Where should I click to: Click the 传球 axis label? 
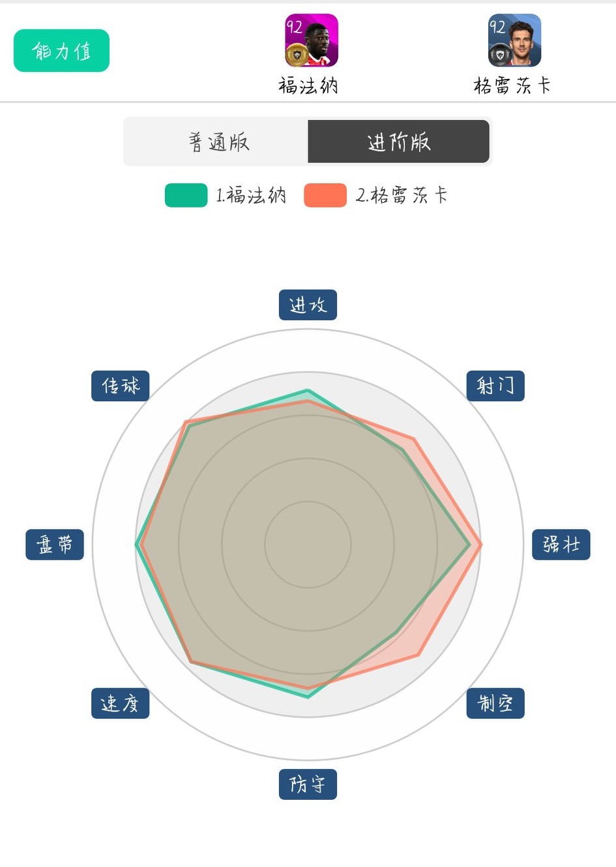coord(120,386)
